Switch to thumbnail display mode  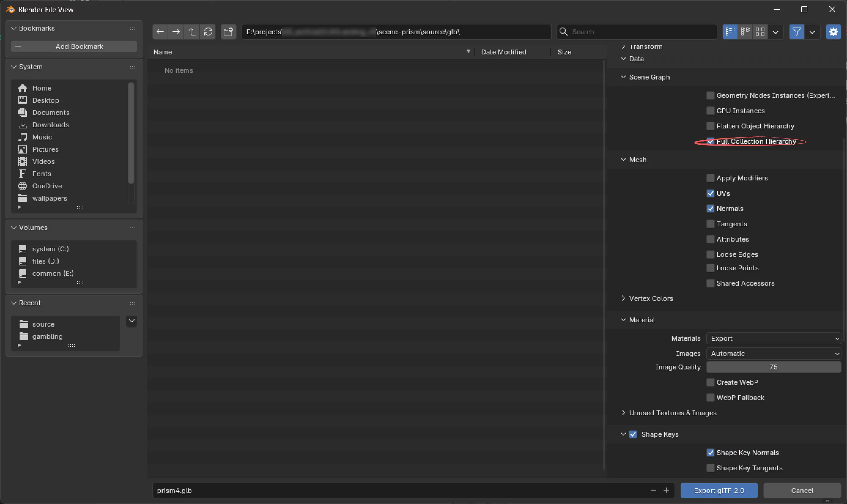click(x=760, y=32)
